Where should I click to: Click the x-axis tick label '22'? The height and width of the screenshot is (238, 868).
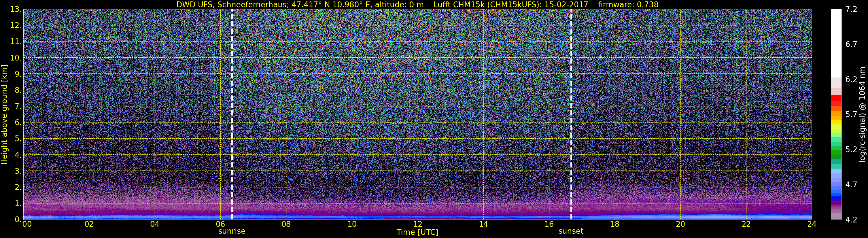click(x=746, y=224)
